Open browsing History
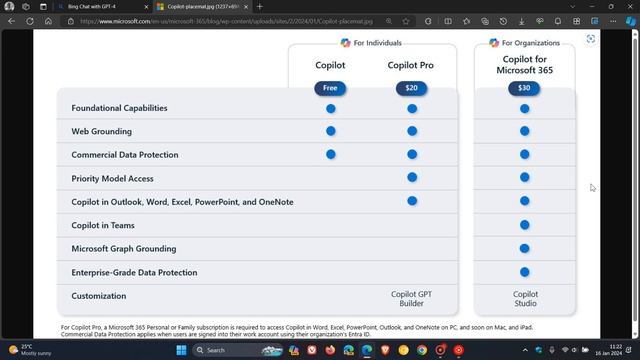The image size is (640, 360). tap(503, 21)
